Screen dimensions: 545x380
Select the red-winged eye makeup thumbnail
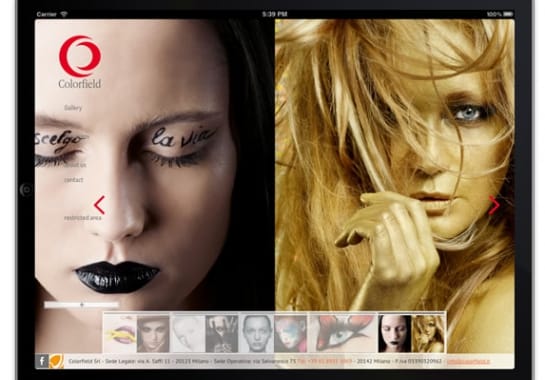pyautogui.click(x=342, y=334)
